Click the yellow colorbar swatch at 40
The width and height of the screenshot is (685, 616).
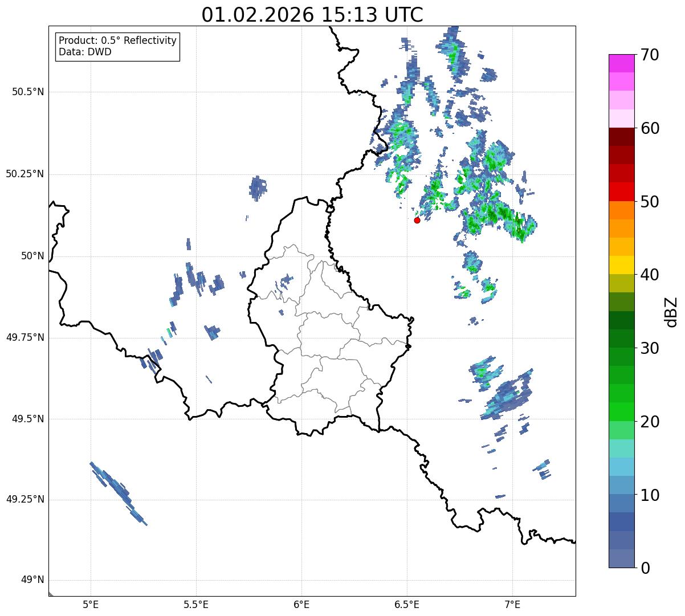622,265
